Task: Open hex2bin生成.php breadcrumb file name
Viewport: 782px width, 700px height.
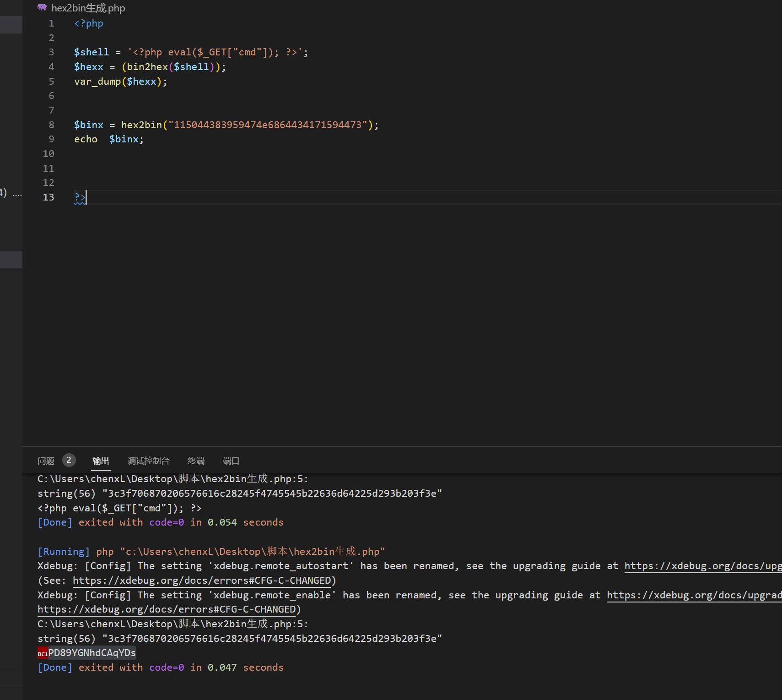Action: pos(88,8)
